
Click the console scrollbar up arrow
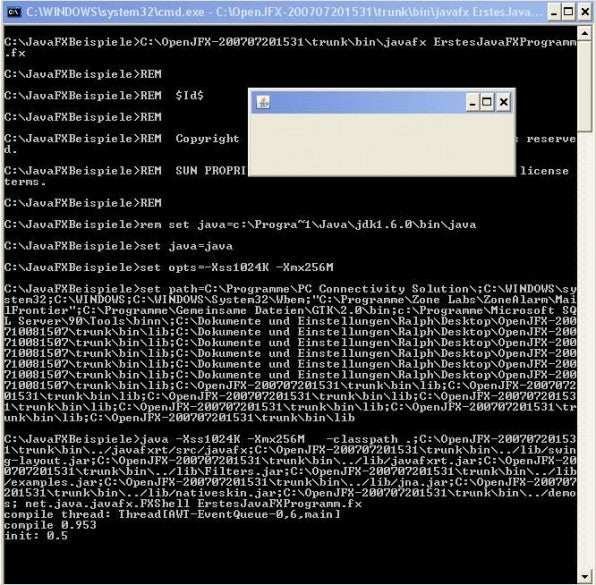coord(585,34)
